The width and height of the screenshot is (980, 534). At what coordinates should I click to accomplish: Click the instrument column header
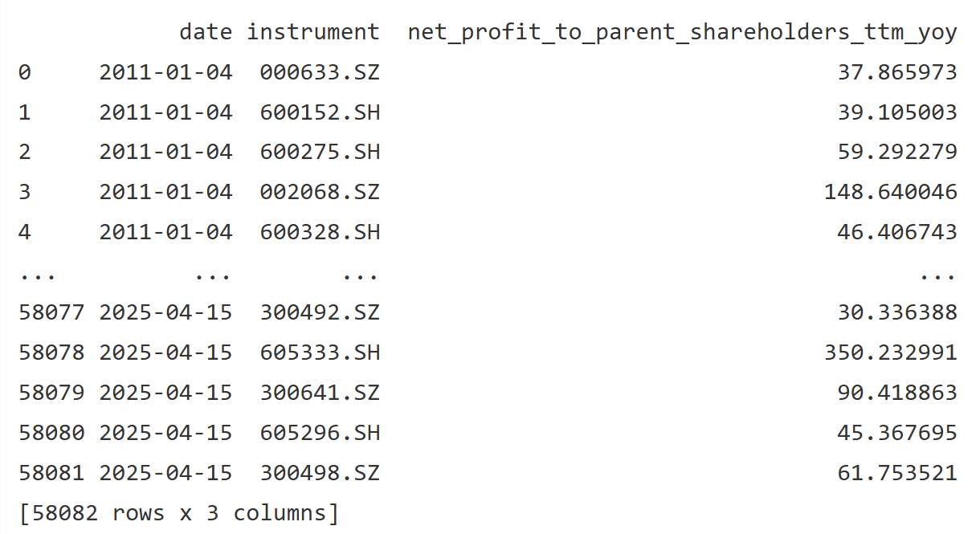point(313,32)
